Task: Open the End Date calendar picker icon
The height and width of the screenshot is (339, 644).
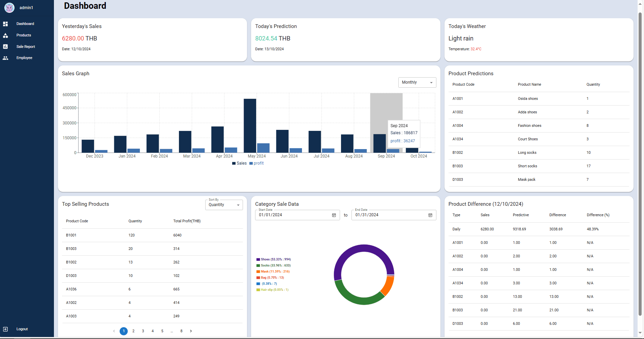Action: point(430,215)
